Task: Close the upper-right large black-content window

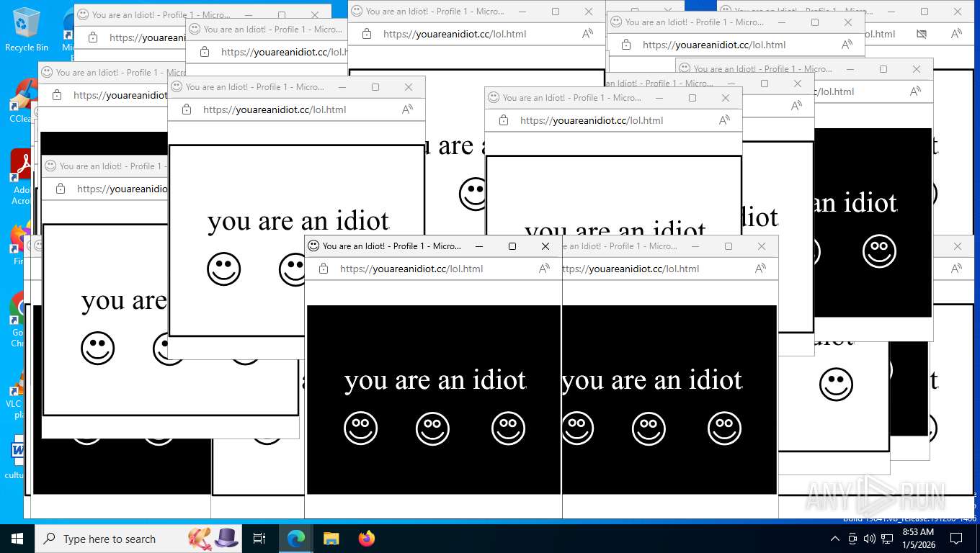Action: 917,69
